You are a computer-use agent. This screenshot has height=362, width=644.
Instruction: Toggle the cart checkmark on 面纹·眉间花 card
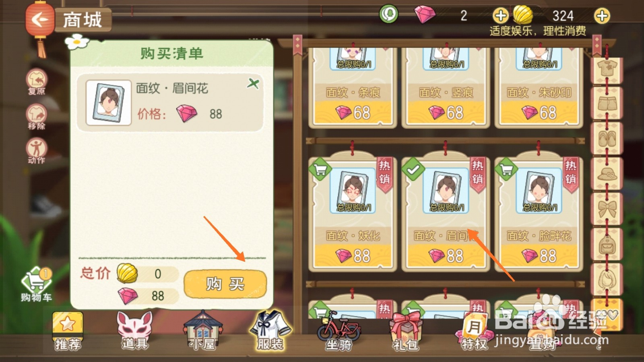coord(413,169)
